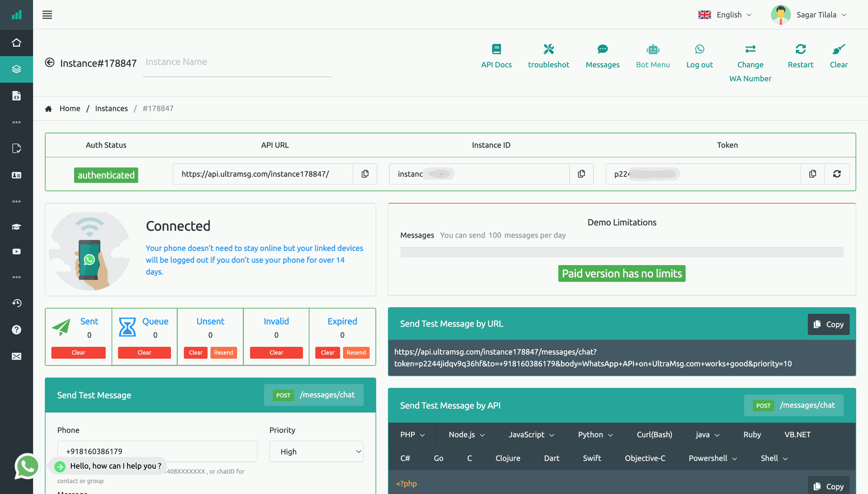Restart the instance
Screen dimensions: 868x494
[800, 56]
